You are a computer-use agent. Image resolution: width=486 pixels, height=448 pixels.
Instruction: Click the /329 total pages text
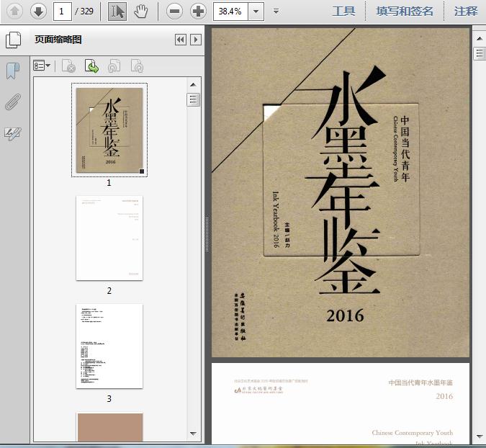(84, 12)
